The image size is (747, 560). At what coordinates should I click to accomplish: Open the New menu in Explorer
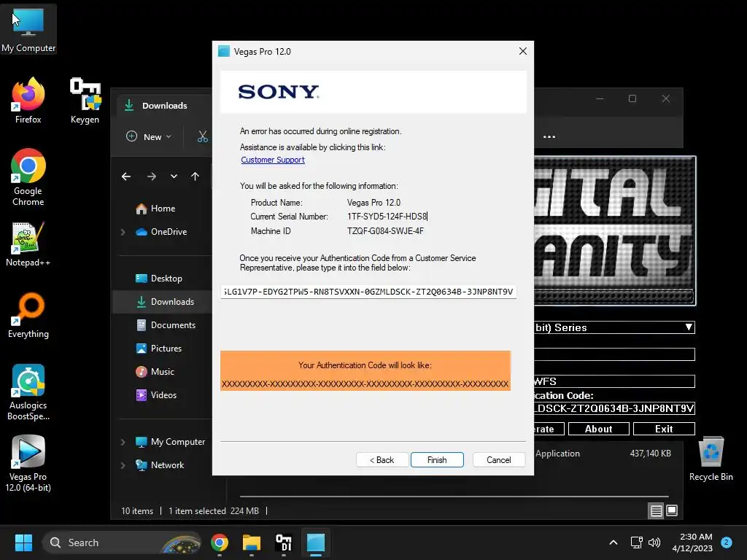click(x=148, y=137)
